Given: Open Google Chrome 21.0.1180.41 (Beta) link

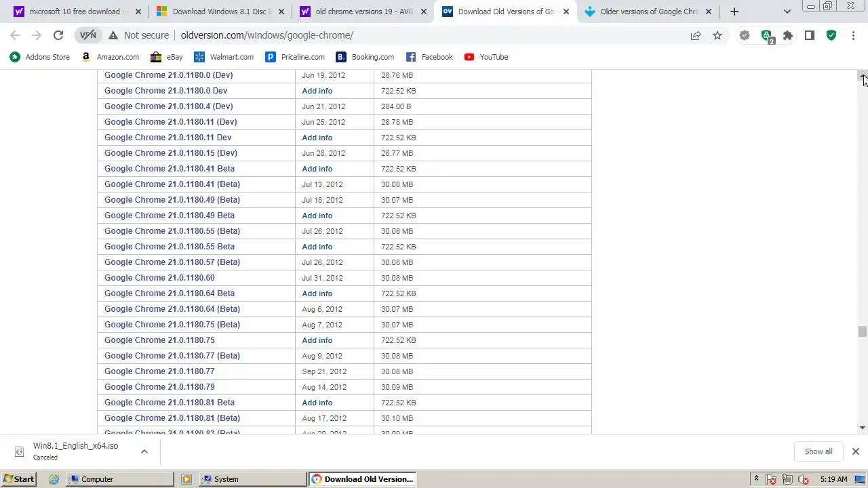Looking at the screenshot, I should coord(172,184).
